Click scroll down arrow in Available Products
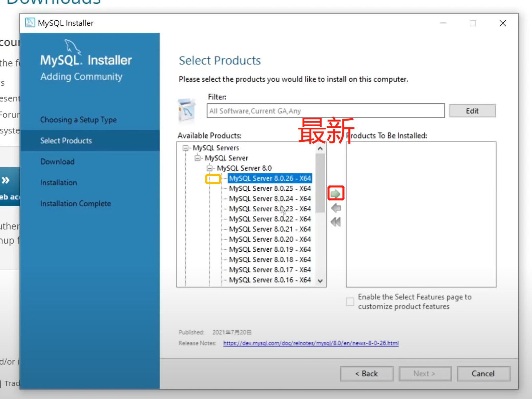This screenshot has width=532, height=399. (x=320, y=281)
